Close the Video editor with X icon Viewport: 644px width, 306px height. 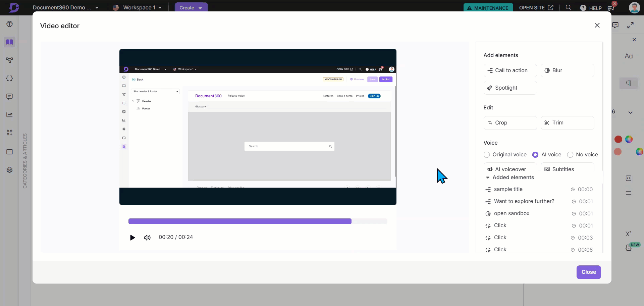click(x=597, y=25)
